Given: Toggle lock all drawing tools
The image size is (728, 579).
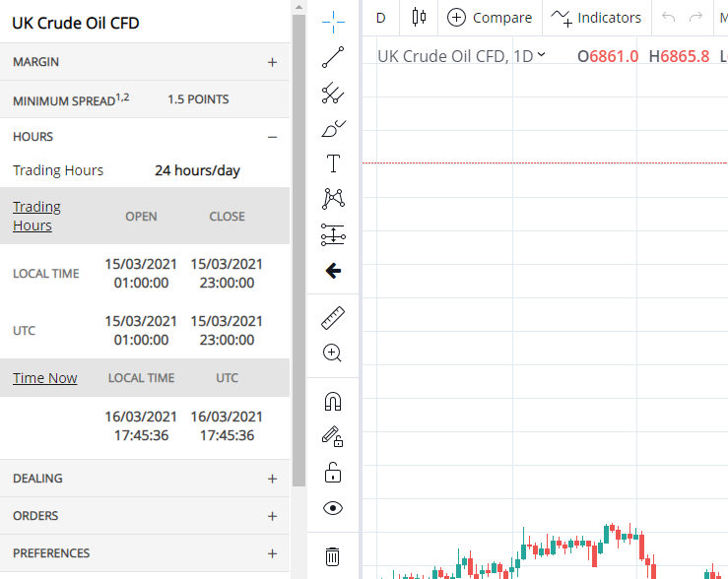Looking at the screenshot, I should [333, 473].
